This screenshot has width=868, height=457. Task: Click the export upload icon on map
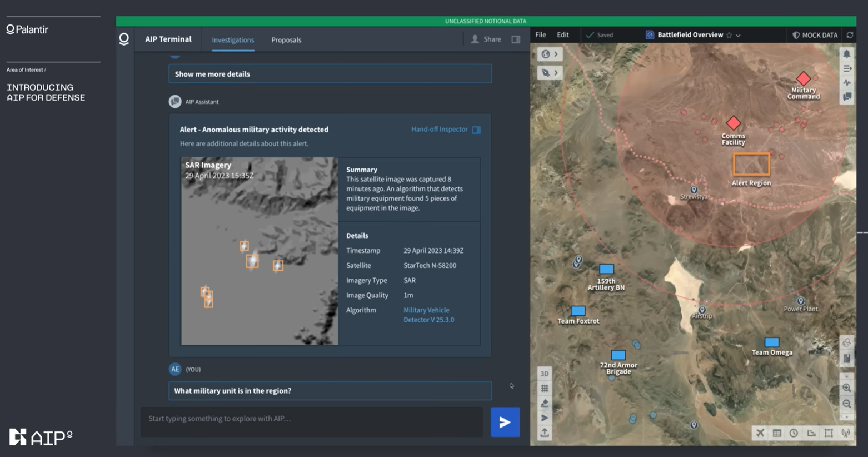pyautogui.click(x=545, y=433)
